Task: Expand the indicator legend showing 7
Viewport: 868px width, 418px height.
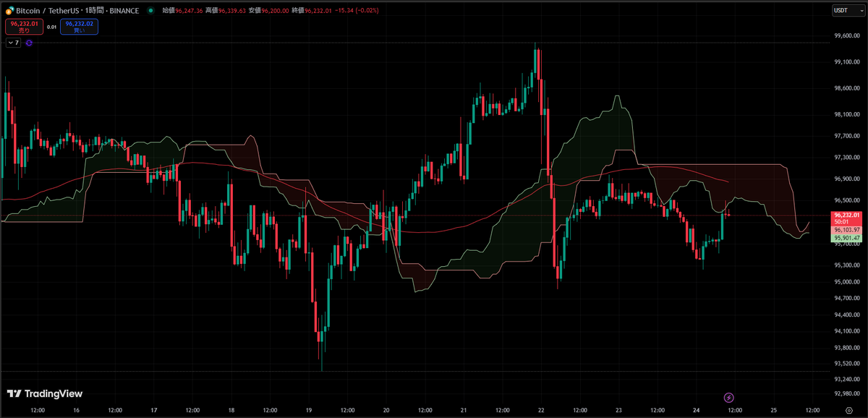Action: [x=14, y=43]
